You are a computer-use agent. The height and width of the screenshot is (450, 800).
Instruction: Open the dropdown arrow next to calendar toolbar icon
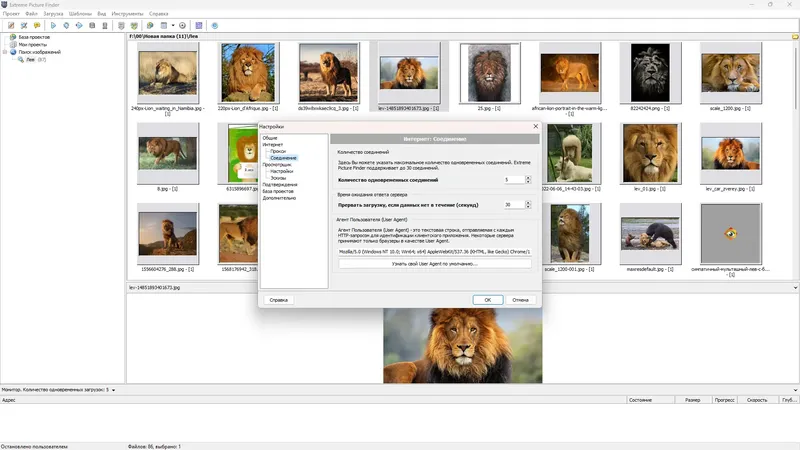173,26
